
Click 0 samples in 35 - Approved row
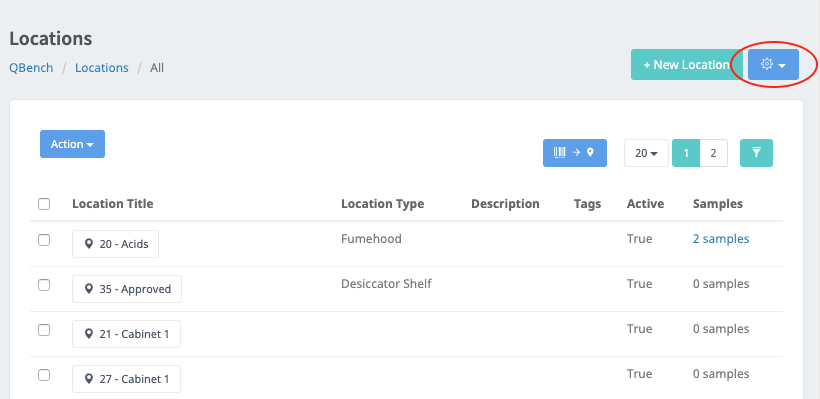721,284
